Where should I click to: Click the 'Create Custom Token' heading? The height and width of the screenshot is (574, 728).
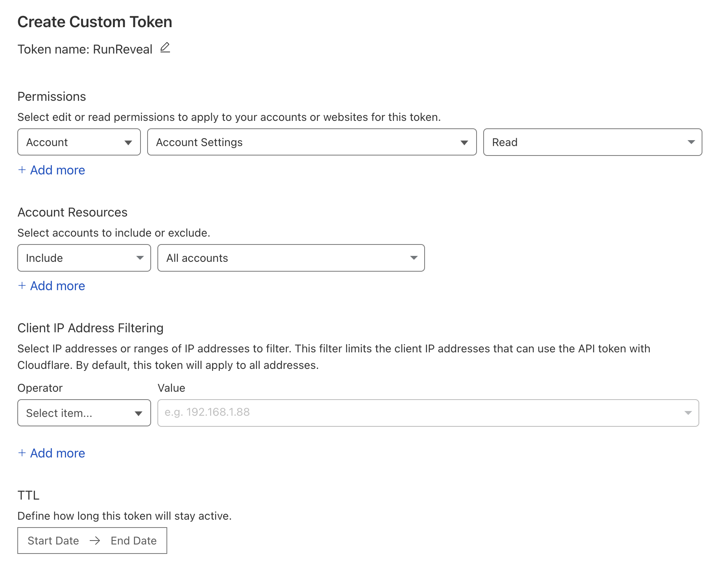click(x=95, y=22)
